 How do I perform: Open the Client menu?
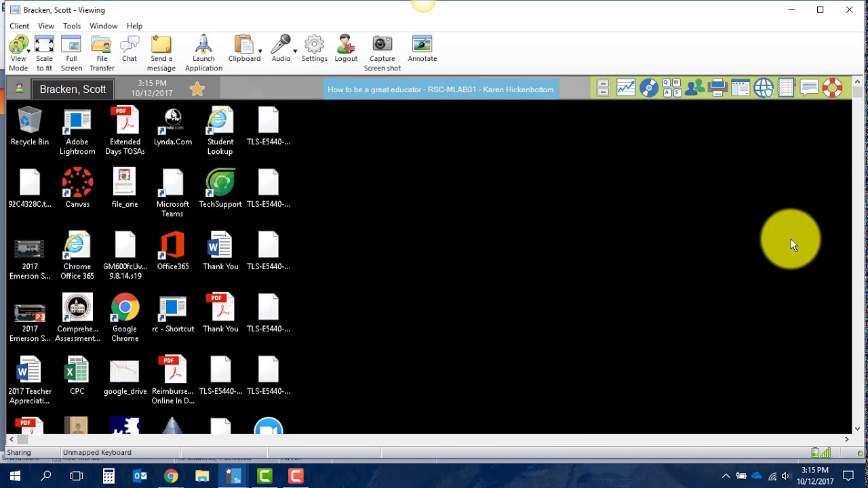19,26
